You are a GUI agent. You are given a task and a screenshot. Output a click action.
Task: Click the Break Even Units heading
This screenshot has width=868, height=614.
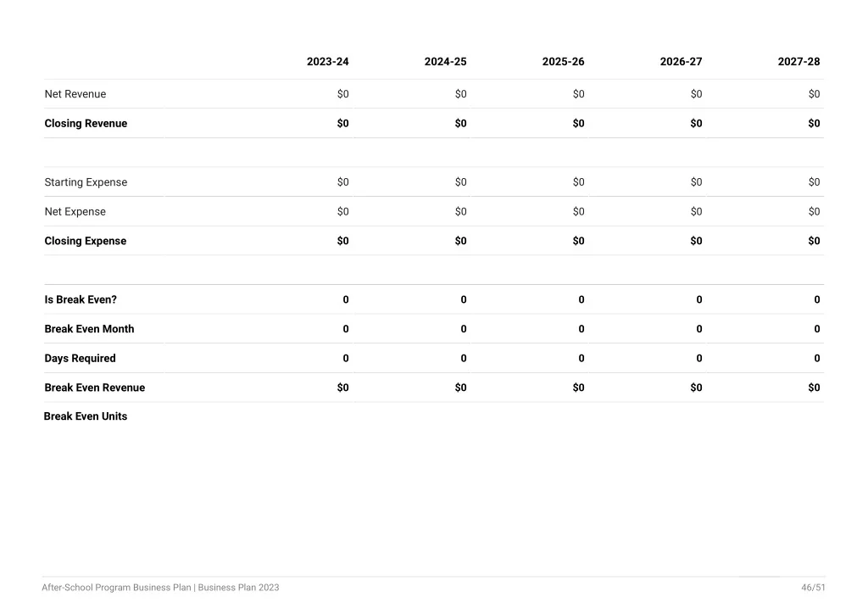(x=86, y=416)
